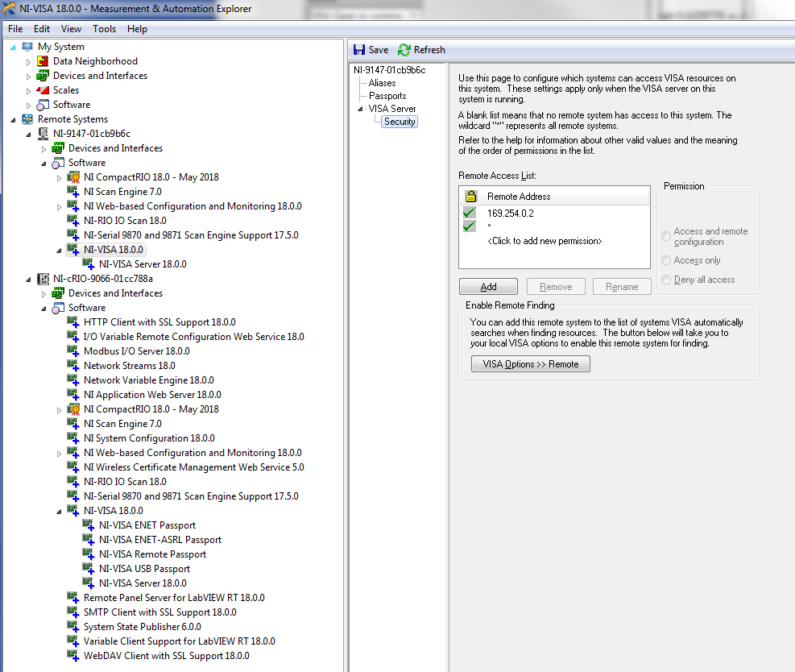The height and width of the screenshot is (672, 795).
Task: Select NI-RIO IO Scan 18.0 under NI-9147
Action: point(125,221)
